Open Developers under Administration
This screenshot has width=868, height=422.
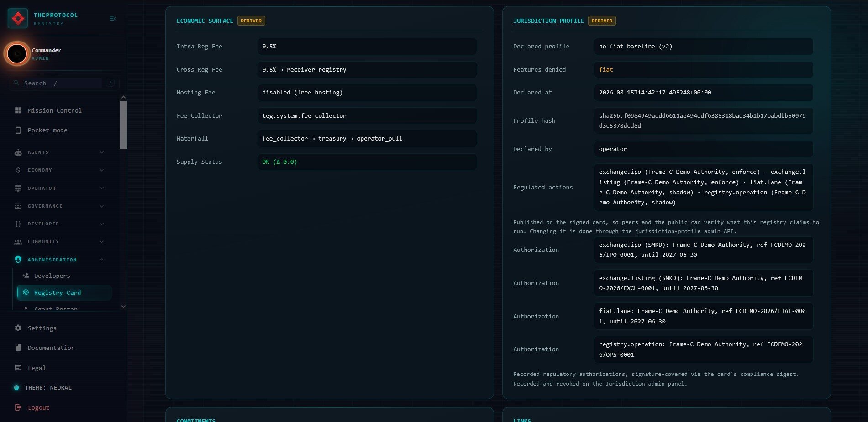tap(52, 276)
